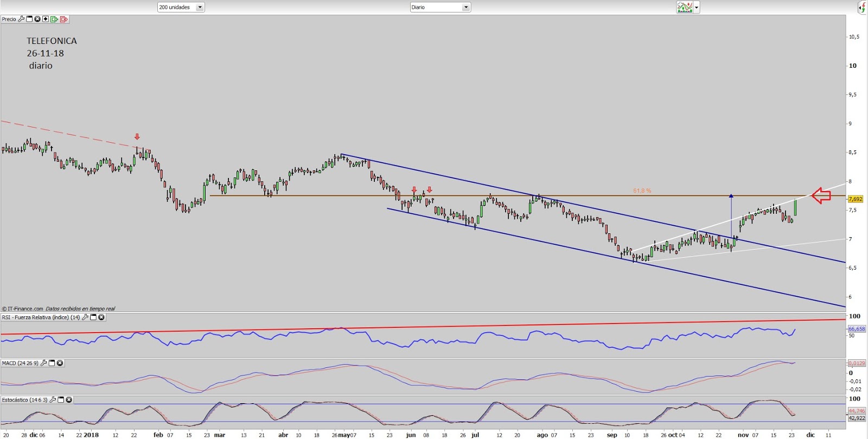Click the TELEFONICA text annotation
Viewport: 868px width, 439px height.
[x=52, y=41]
